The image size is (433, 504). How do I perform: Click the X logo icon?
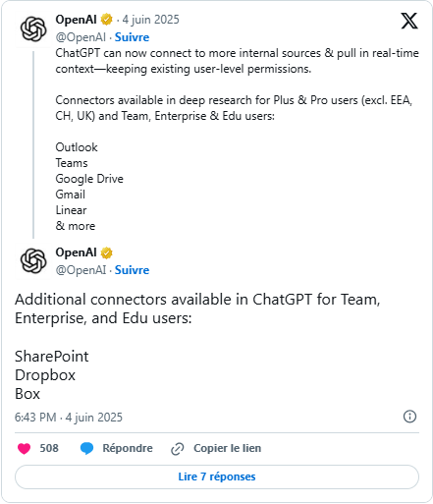(x=409, y=21)
